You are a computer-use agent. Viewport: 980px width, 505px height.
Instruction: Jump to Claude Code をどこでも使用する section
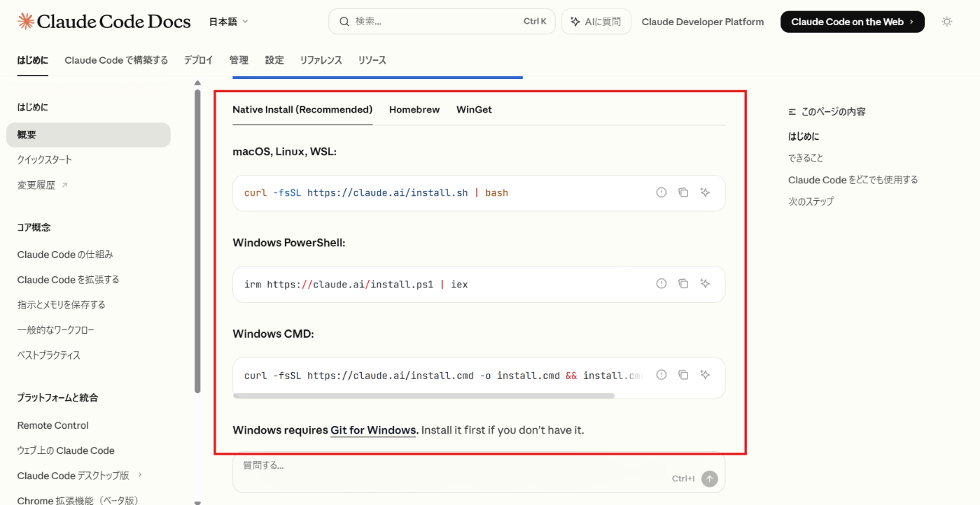853,180
